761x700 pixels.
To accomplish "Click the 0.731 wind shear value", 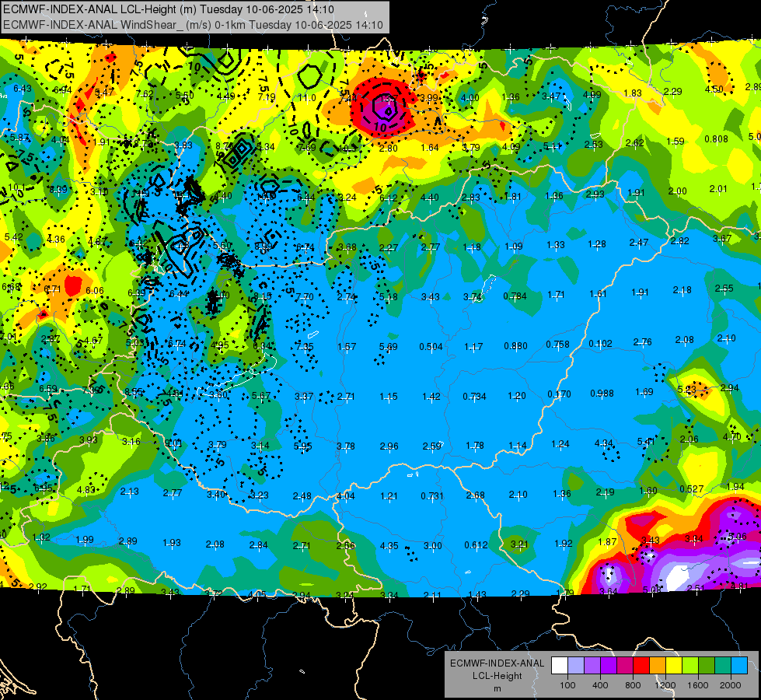I will [x=432, y=495].
